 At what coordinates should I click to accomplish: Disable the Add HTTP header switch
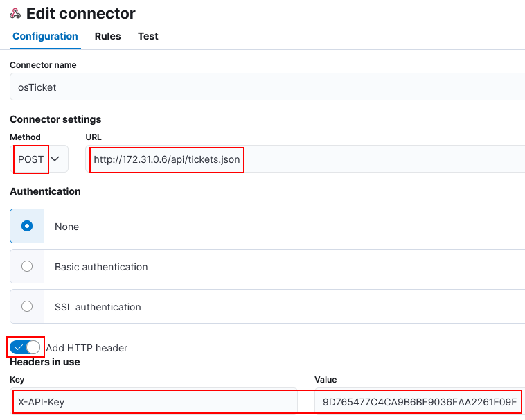[25, 348]
